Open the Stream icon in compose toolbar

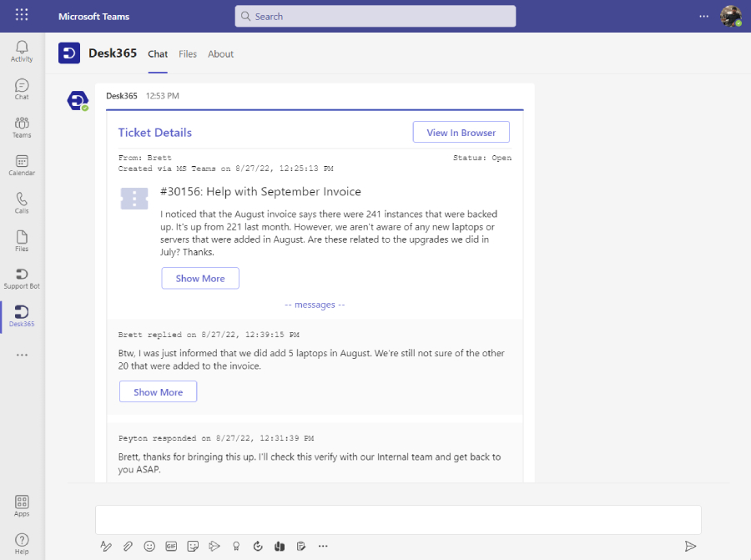(x=214, y=546)
